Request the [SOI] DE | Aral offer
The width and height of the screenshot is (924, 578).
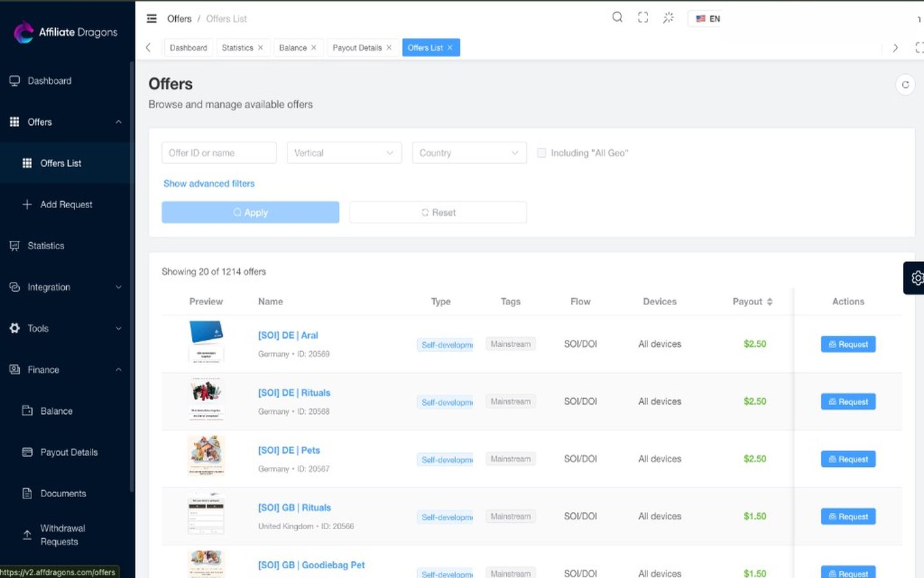(848, 344)
